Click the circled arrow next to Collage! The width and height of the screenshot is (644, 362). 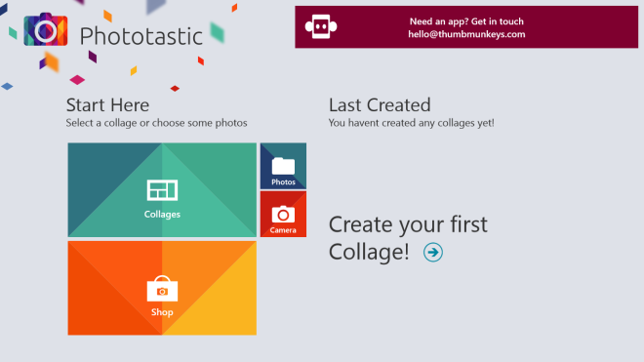433,253
